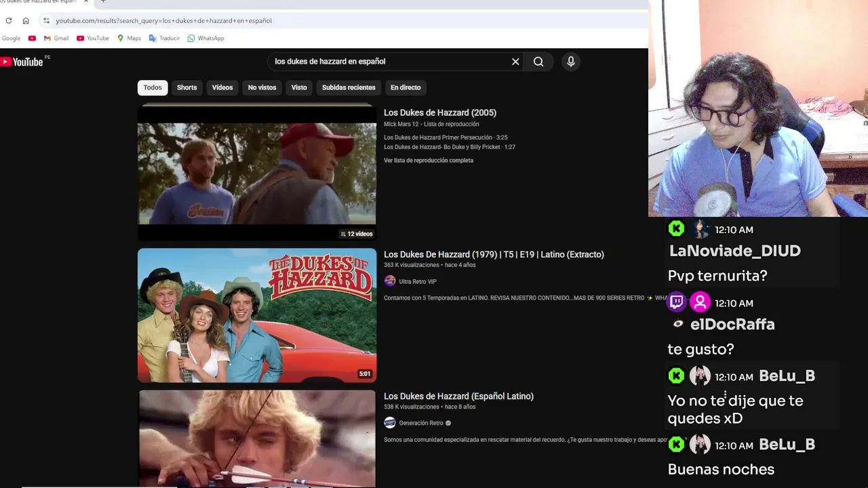Open title Los Dukes de Hazzard (2005)
Screen dimensions: 868x488
pos(440,113)
